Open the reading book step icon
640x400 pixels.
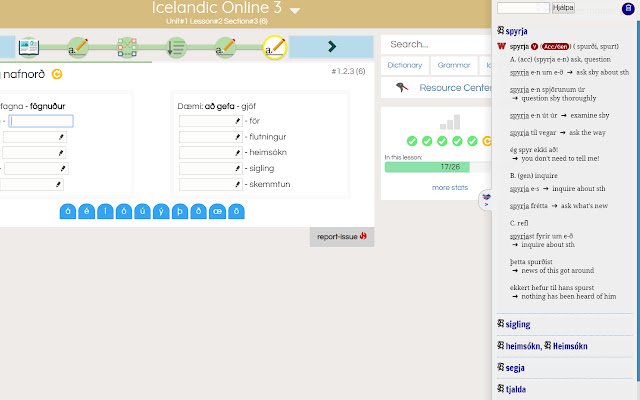[29, 47]
